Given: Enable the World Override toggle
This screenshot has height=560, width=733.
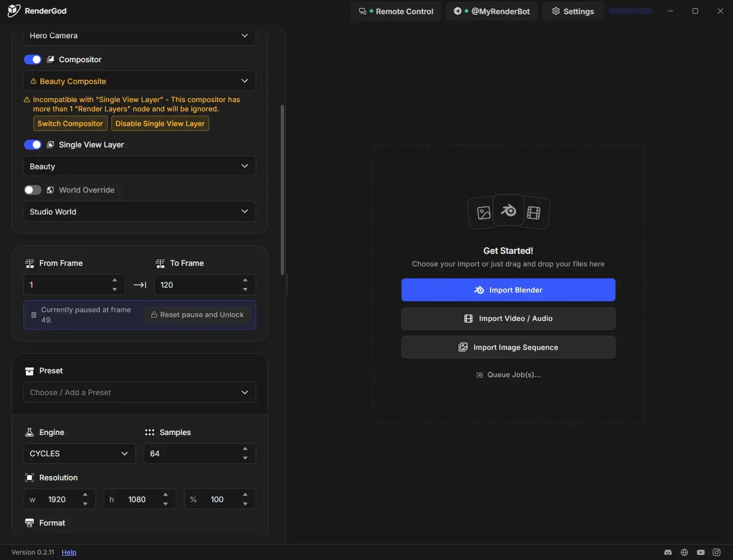Looking at the screenshot, I should 33,190.
